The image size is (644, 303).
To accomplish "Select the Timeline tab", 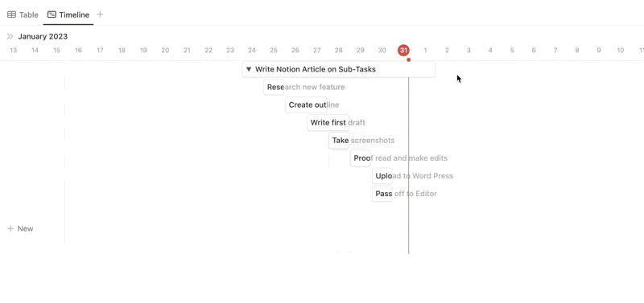I will (68, 14).
